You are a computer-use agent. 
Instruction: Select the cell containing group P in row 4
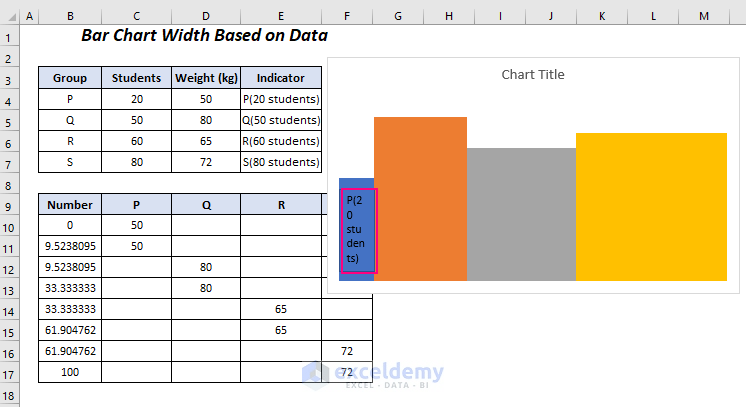coord(70,99)
